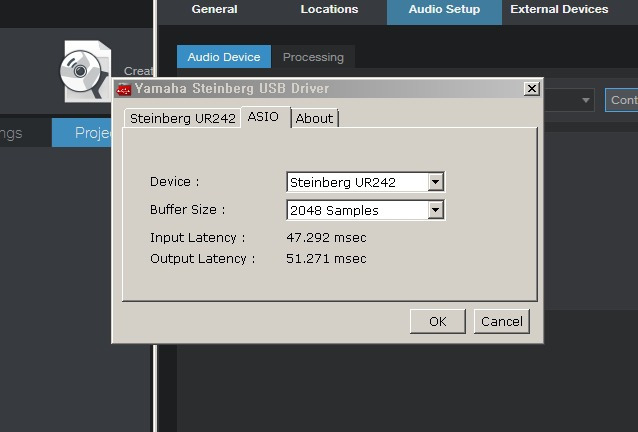Viewport: 638px width, 432px height.
Task: Click the Output Latency value 51.271 msec
Action: [x=326, y=259]
